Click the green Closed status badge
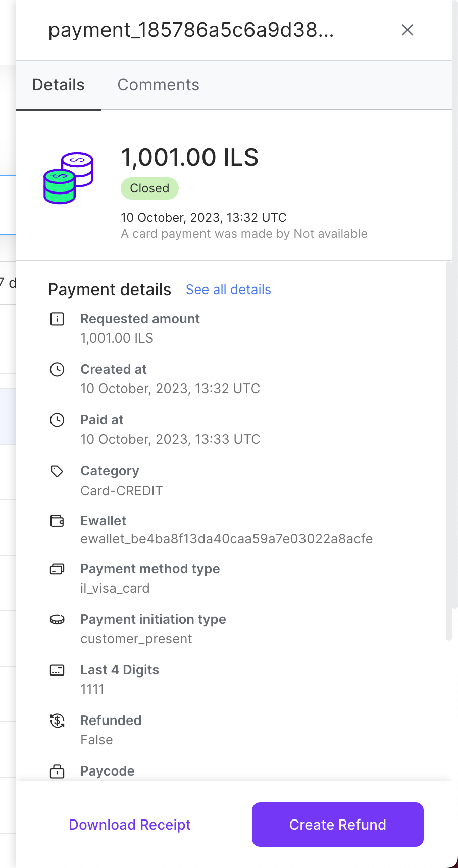This screenshot has height=868, width=458. [x=149, y=188]
